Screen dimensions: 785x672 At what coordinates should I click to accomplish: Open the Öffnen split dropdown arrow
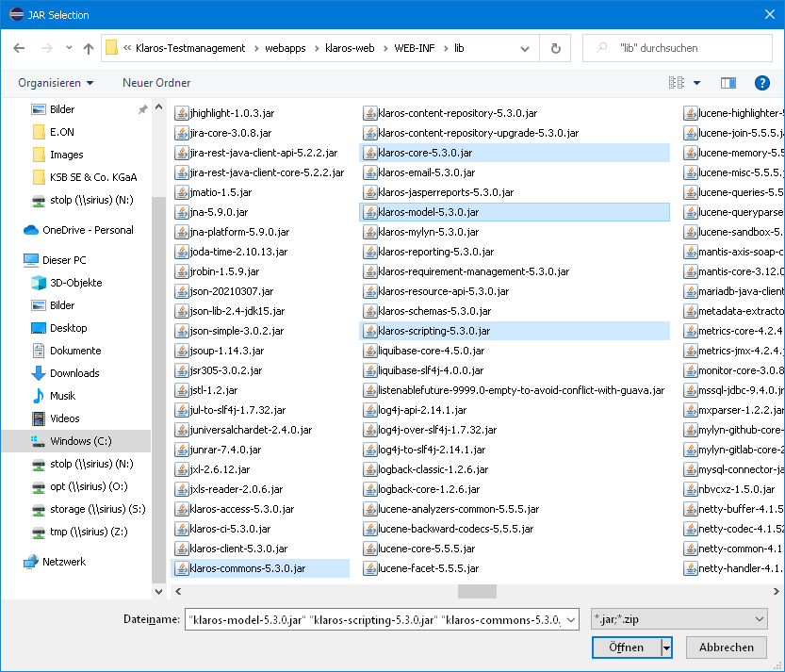click(666, 647)
